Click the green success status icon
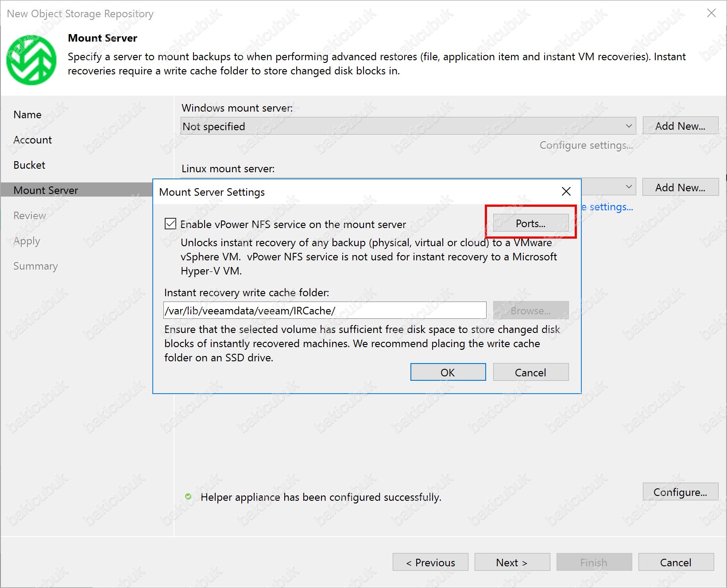The image size is (727, 588). (188, 497)
